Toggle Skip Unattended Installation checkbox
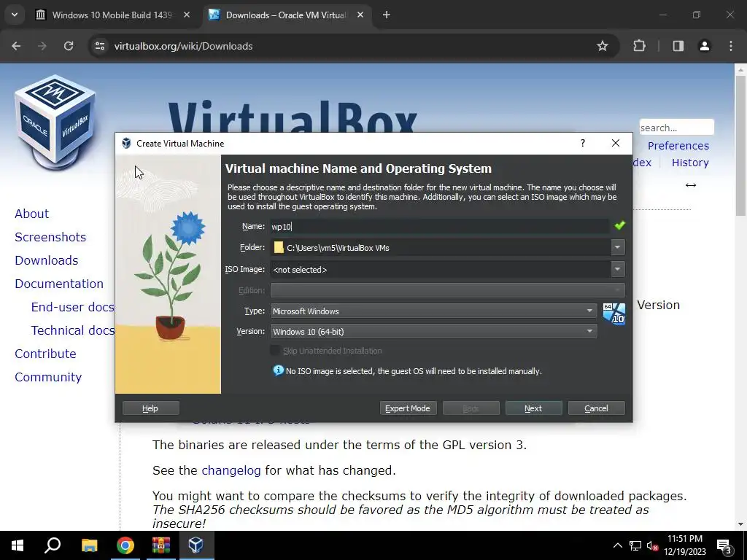 click(275, 351)
